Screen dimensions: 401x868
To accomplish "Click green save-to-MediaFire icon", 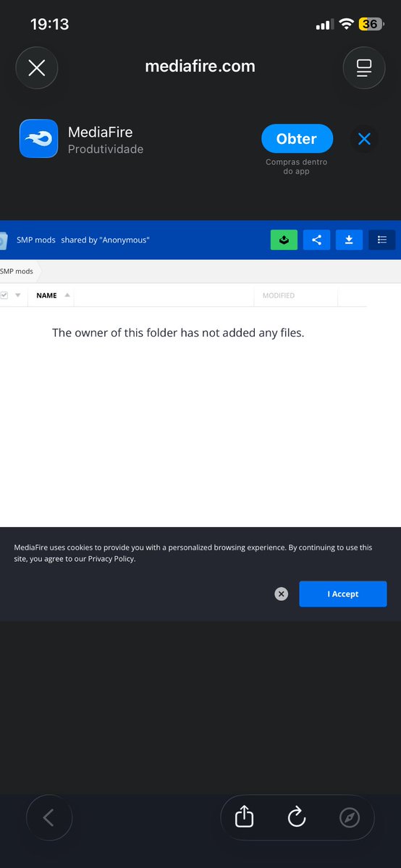I will tap(284, 240).
